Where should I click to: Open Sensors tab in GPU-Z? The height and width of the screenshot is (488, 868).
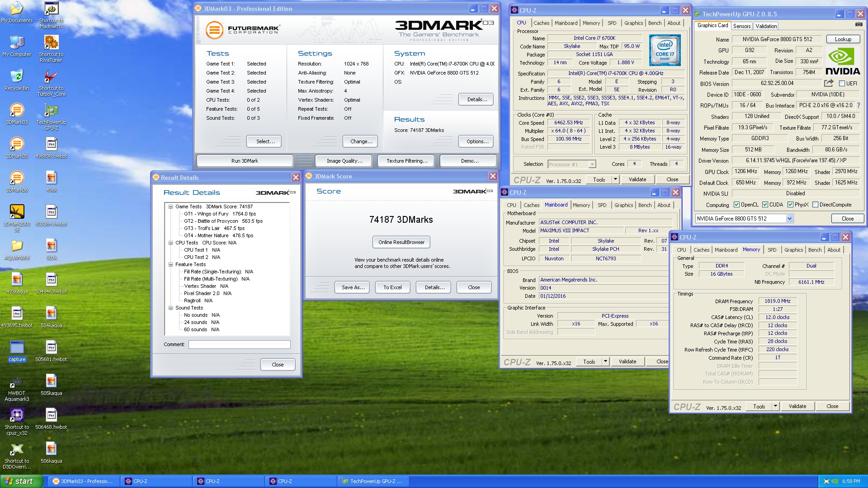pos(742,26)
